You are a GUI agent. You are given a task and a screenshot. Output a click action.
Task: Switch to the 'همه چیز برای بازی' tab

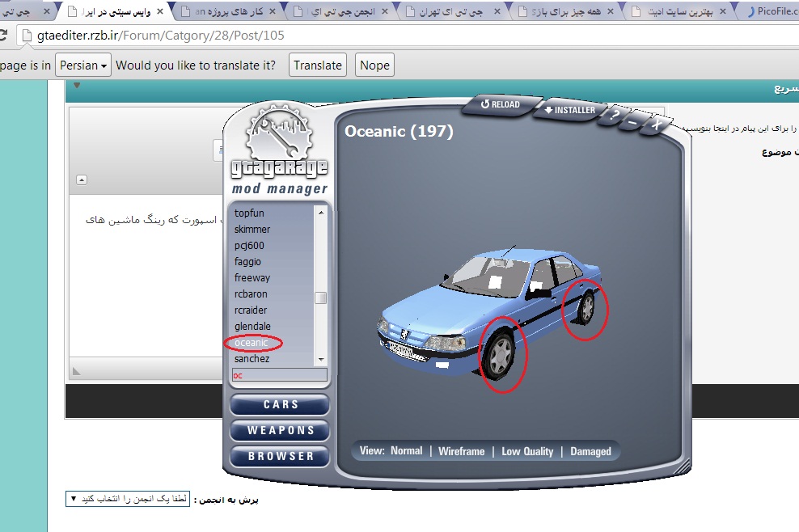tap(564, 11)
